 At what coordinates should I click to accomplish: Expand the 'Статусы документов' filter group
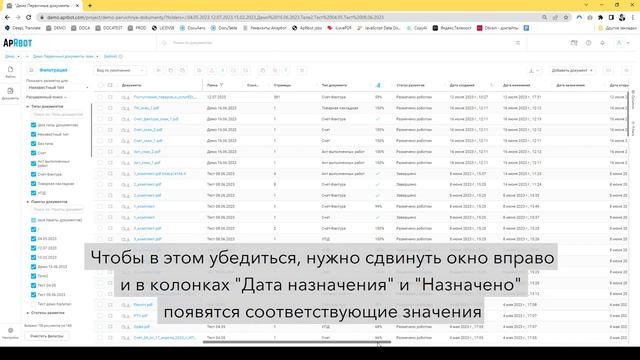pos(28,313)
